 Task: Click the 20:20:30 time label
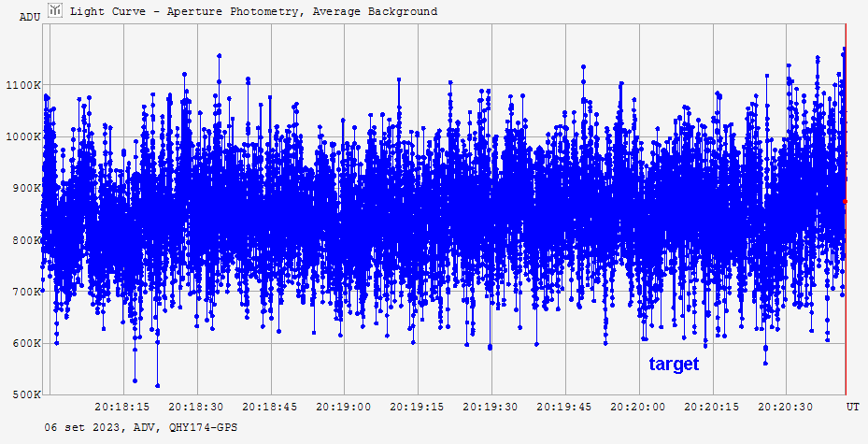[785, 407]
